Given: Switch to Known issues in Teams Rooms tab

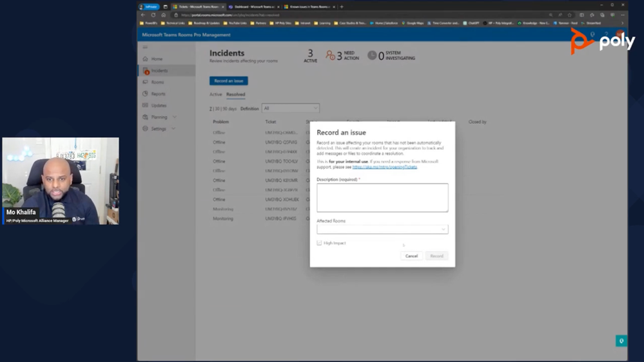Looking at the screenshot, I should [309, 6].
